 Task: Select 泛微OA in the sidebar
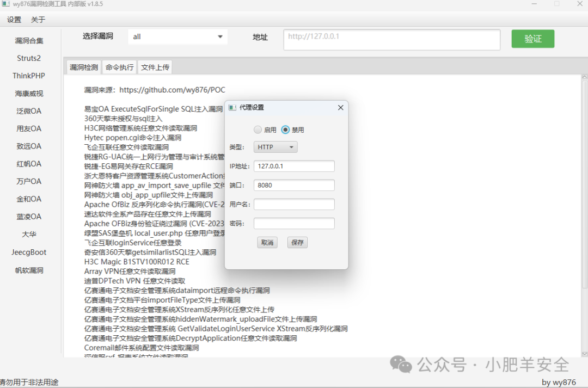click(29, 111)
